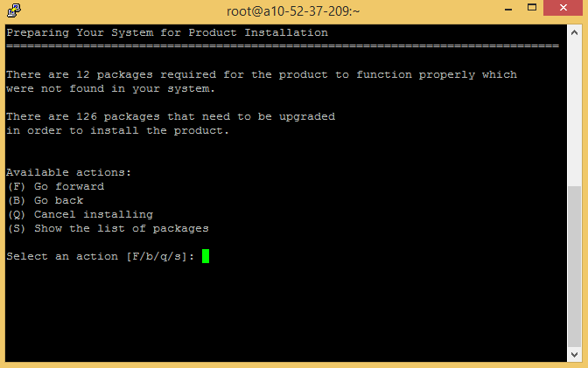The image size is (588, 368).
Task: Click the "(B) Go back" line
Action: [45, 200]
